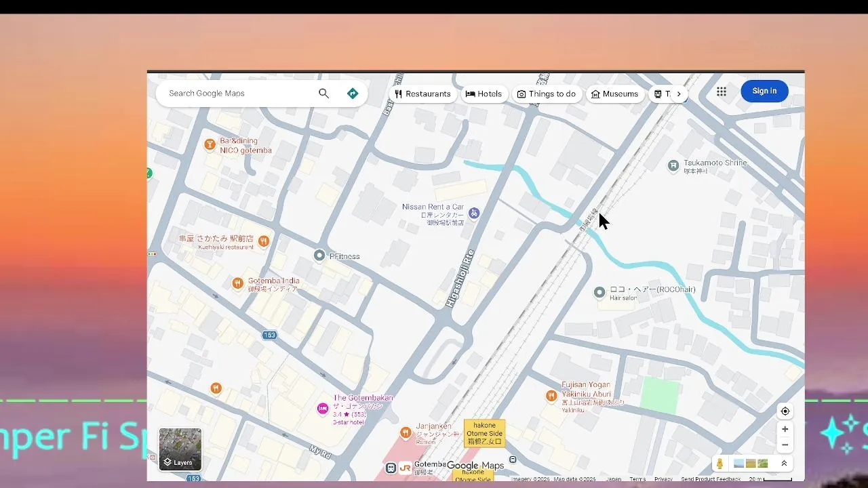Select the Museums category chip
Screen dimensions: 868x488
pyautogui.click(x=615, y=94)
